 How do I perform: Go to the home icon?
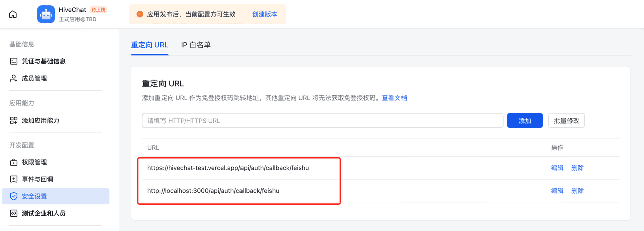tap(13, 14)
